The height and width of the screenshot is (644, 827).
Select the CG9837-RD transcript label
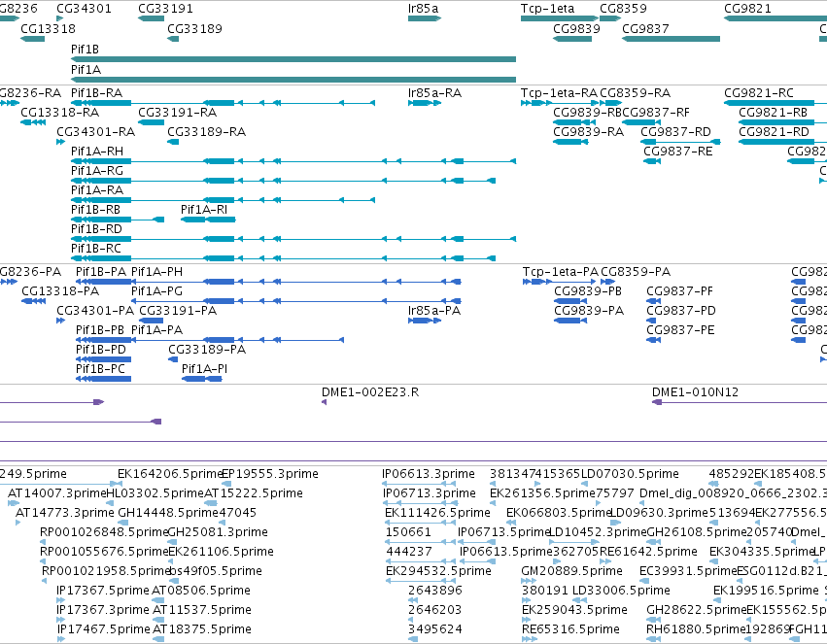coord(675,132)
